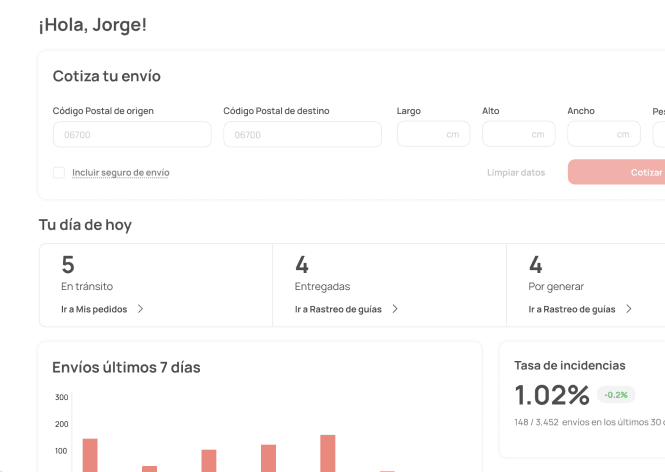Viewport: 665px width, 472px height.
Task: Click the Código Postal de destino field
Action: click(302, 134)
